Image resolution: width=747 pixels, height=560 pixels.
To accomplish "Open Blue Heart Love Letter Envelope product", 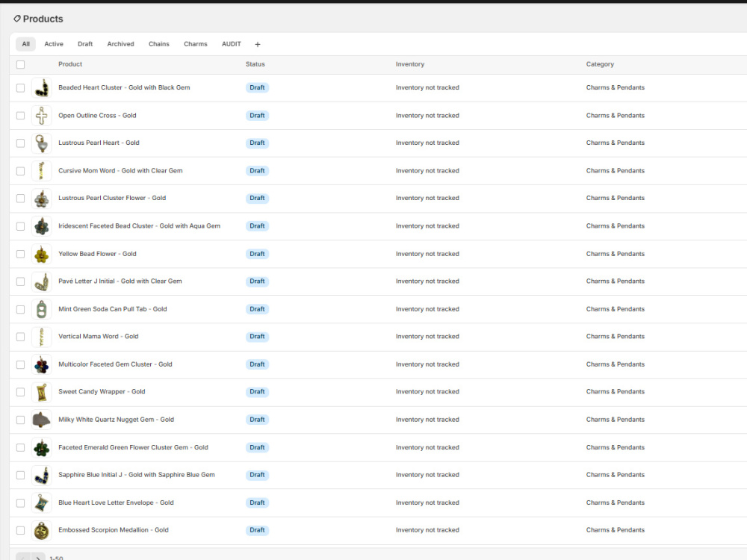I will (x=116, y=503).
